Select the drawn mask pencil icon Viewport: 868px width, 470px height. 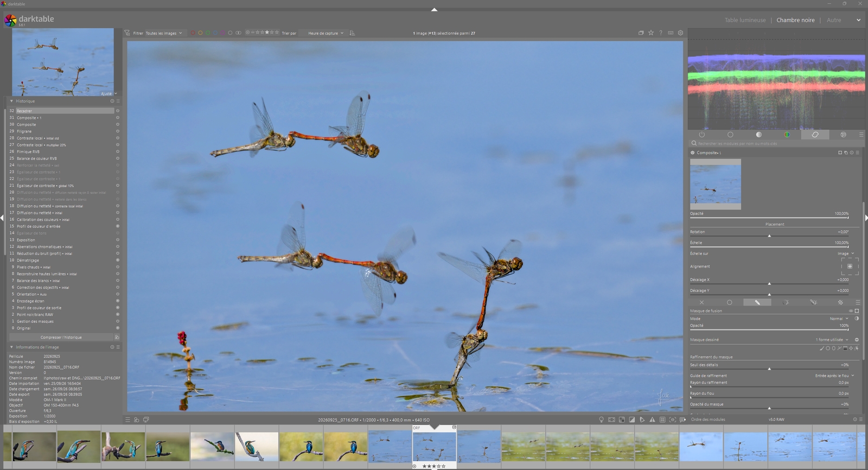click(757, 302)
